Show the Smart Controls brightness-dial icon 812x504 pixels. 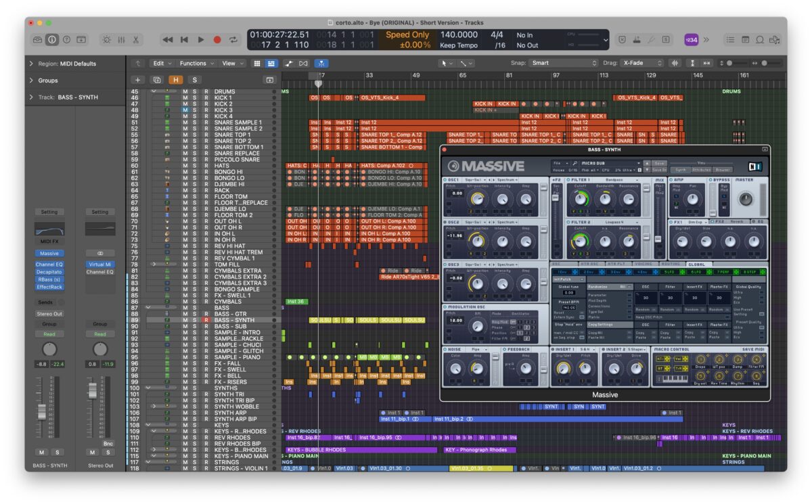[107, 40]
